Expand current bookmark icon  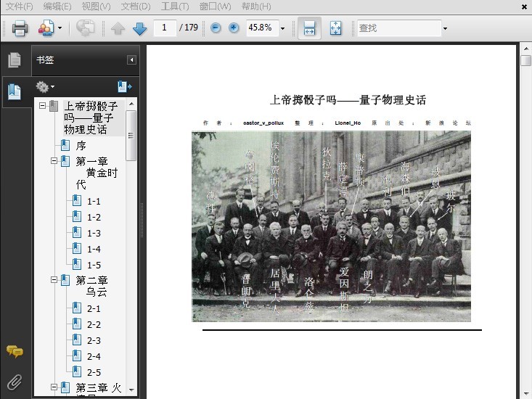[125, 87]
